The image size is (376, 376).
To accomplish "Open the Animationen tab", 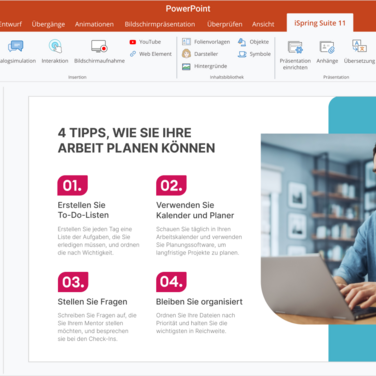I will [x=94, y=24].
